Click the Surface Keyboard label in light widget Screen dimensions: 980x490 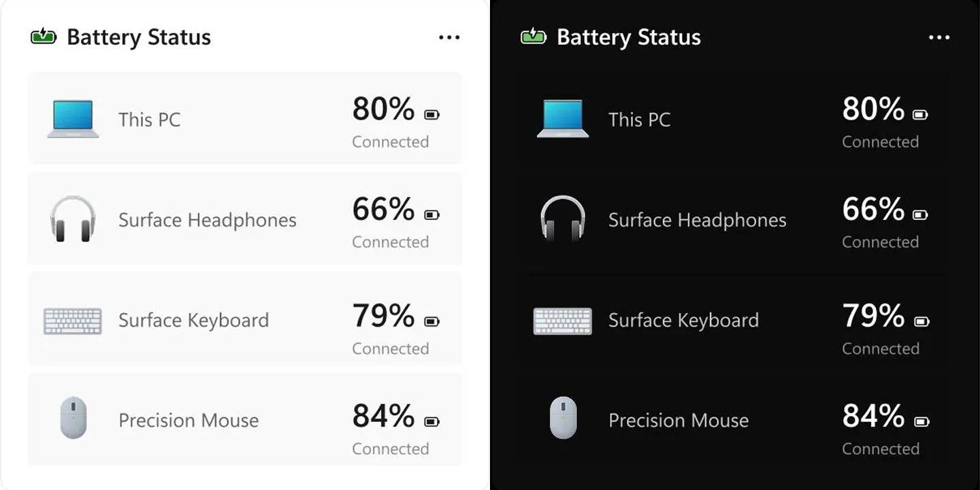coord(194,321)
